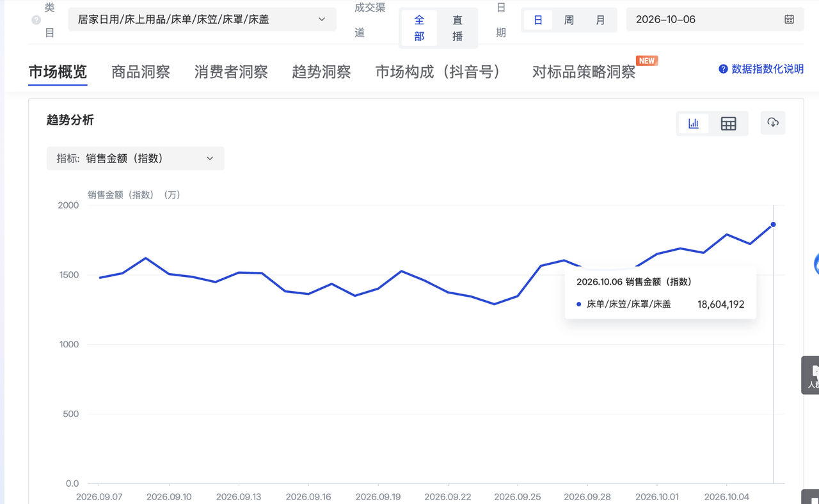
Task: Choose 月 date granularity
Action: coord(600,20)
